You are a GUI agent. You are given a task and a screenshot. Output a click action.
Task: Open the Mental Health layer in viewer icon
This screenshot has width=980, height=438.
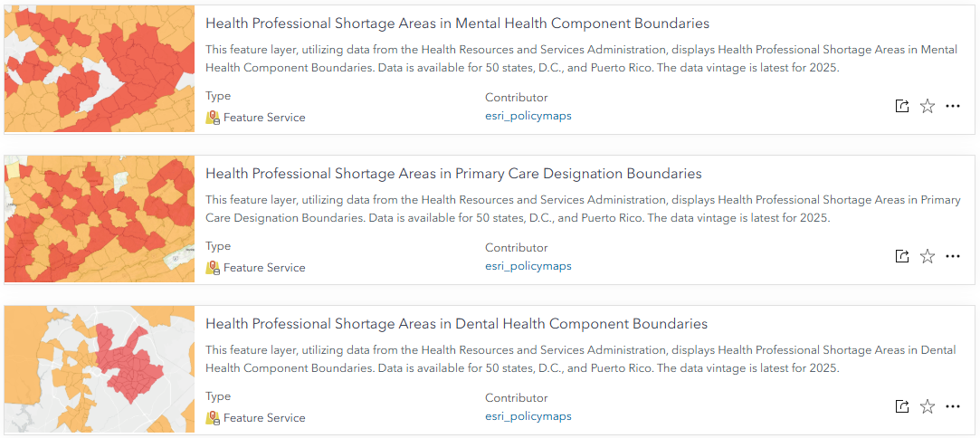(901, 106)
